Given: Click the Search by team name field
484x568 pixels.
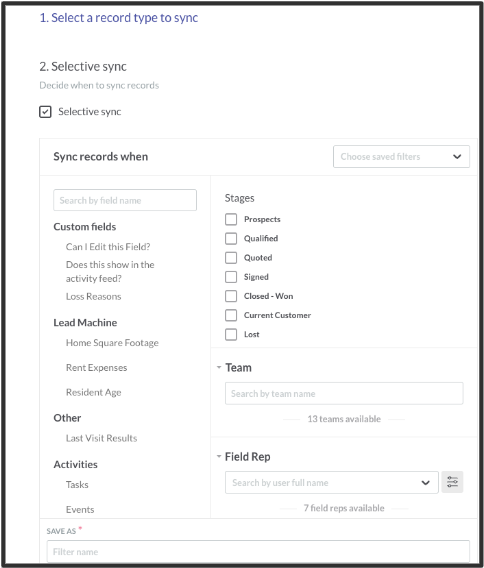Looking at the screenshot, I should (344, 393).
